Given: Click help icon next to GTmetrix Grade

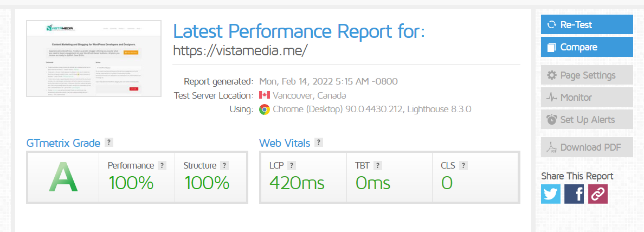Looking at the screenshot, I should (109, 143).
